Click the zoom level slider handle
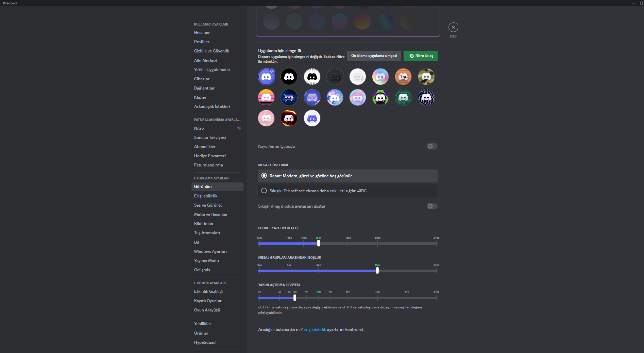The image size is (644, 353). (x=295, y=298)
